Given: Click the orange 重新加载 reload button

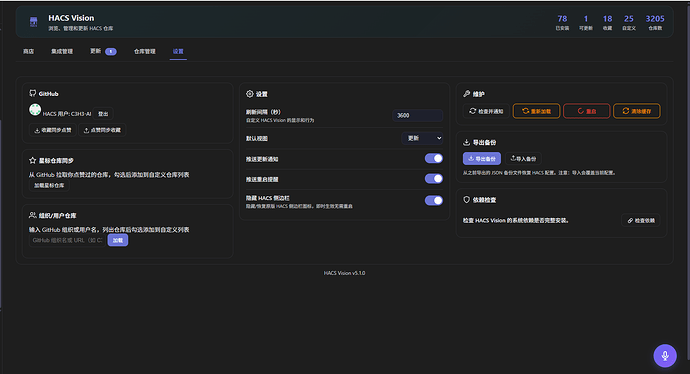Looking at the screenshot, I should tap(536, 111).
